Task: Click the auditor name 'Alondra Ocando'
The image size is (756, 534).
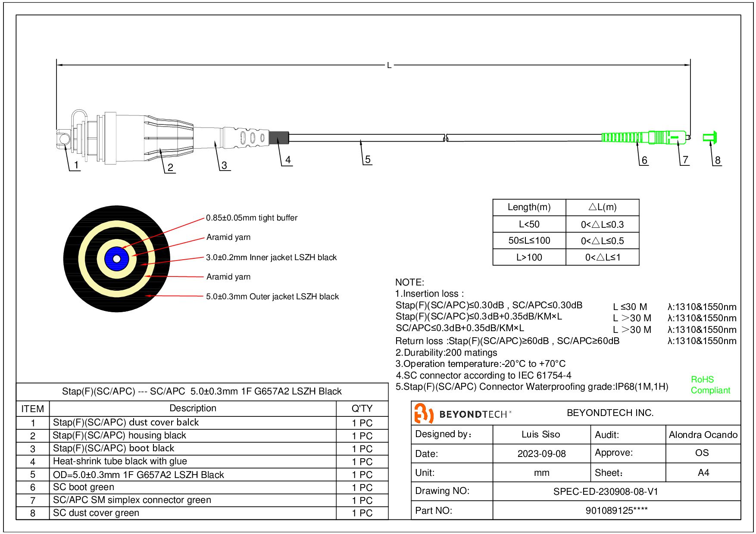Action: coord(703,435)
